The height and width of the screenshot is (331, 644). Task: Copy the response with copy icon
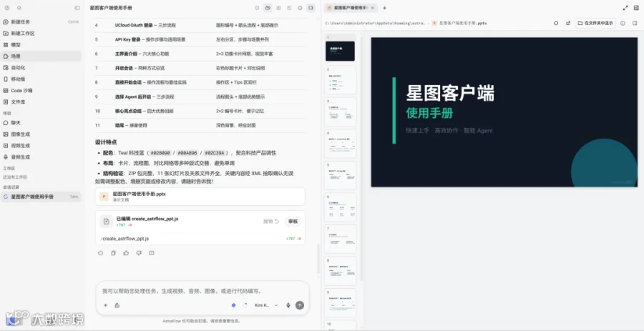tap(113, 253)
